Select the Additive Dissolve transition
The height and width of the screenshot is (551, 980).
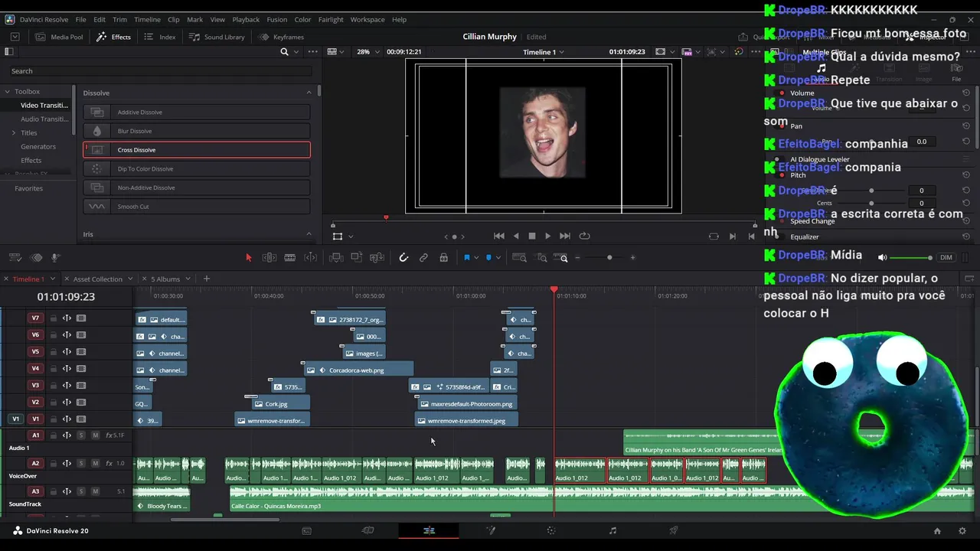[197, 112]
